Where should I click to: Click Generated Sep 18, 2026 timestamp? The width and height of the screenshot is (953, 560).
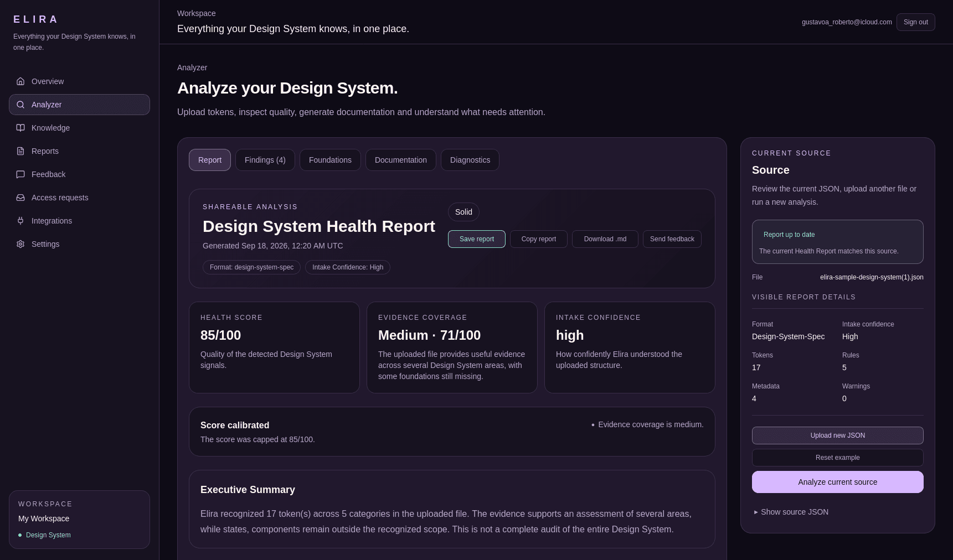pos(272,246)
